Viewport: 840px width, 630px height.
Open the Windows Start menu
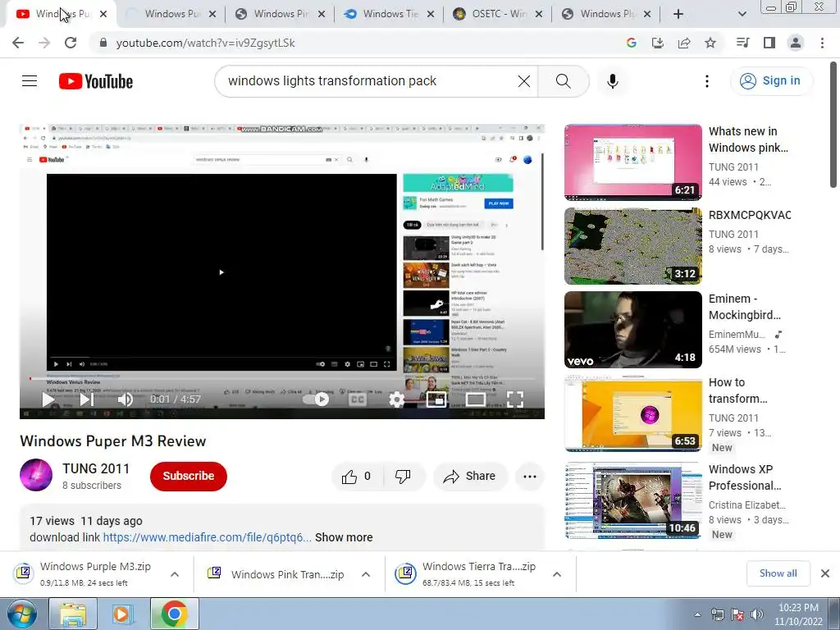point(22,614)
